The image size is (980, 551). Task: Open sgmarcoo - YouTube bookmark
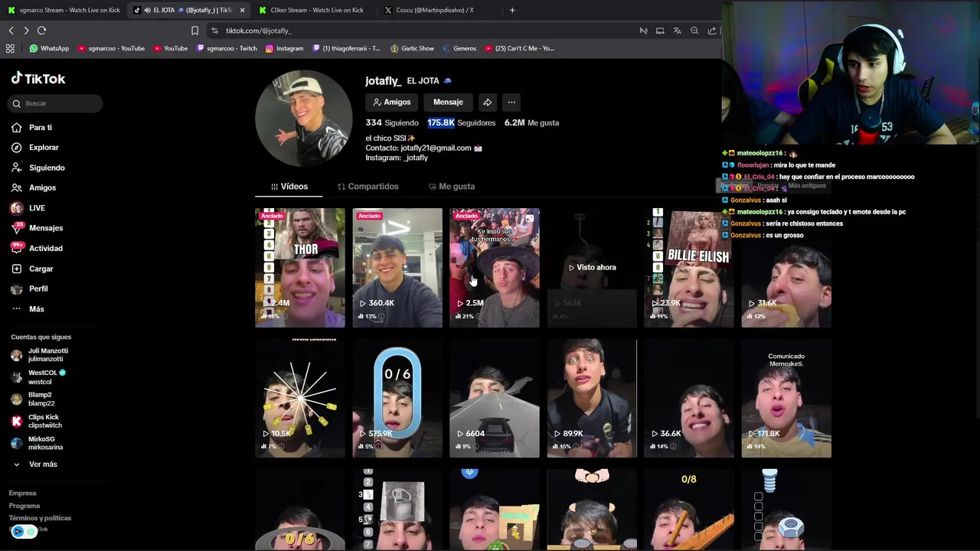111,48
